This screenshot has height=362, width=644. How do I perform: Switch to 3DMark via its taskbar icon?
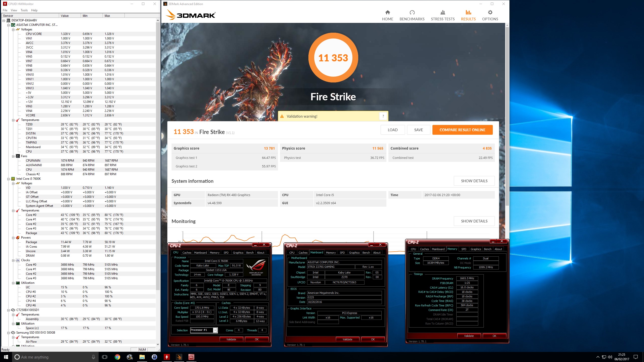click(x=179, y=357)
